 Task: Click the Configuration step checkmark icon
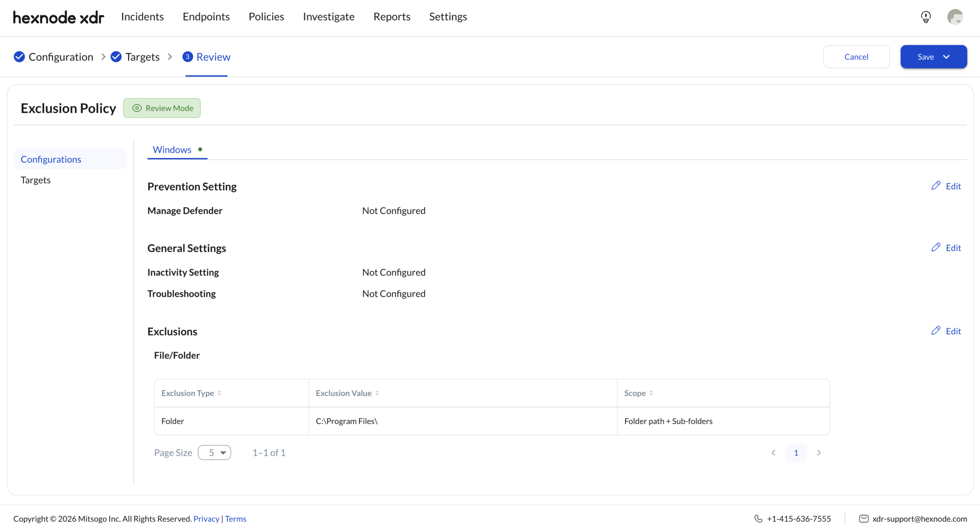click(19, 57)
